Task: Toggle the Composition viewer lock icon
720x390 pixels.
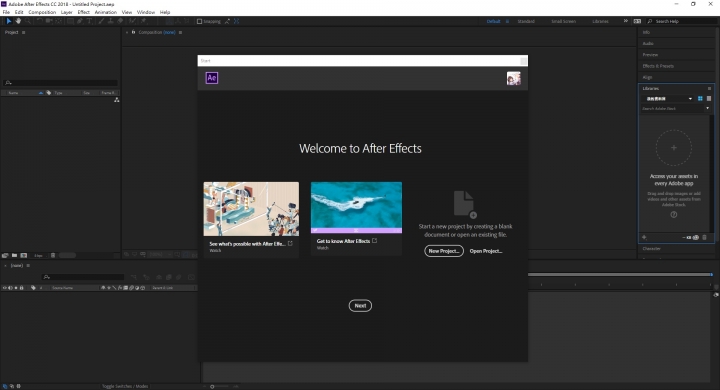Action: click(x=134, y=32)
